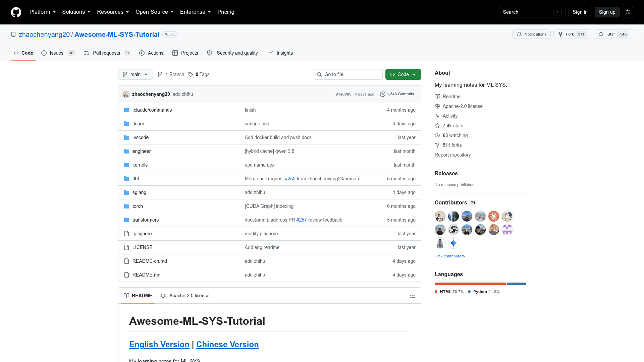
Task: Click the 'add zhihu' latest commit message
Action: (183, 94)
